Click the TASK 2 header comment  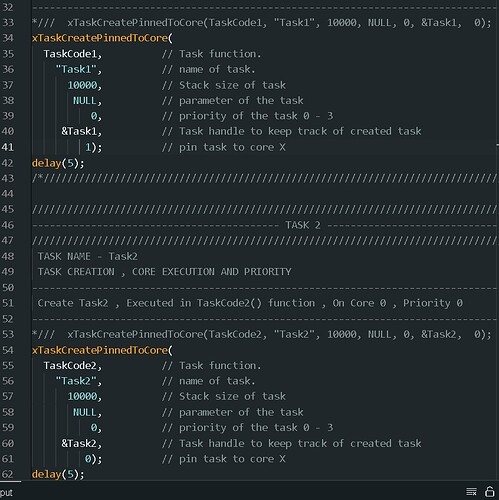coord(303,225)
